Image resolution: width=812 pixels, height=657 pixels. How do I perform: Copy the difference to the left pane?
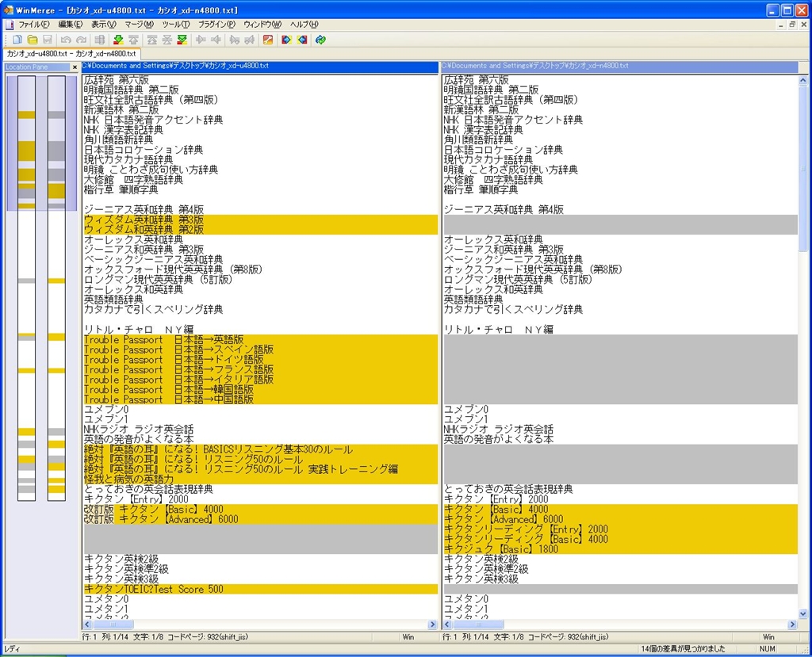point(216,40)
